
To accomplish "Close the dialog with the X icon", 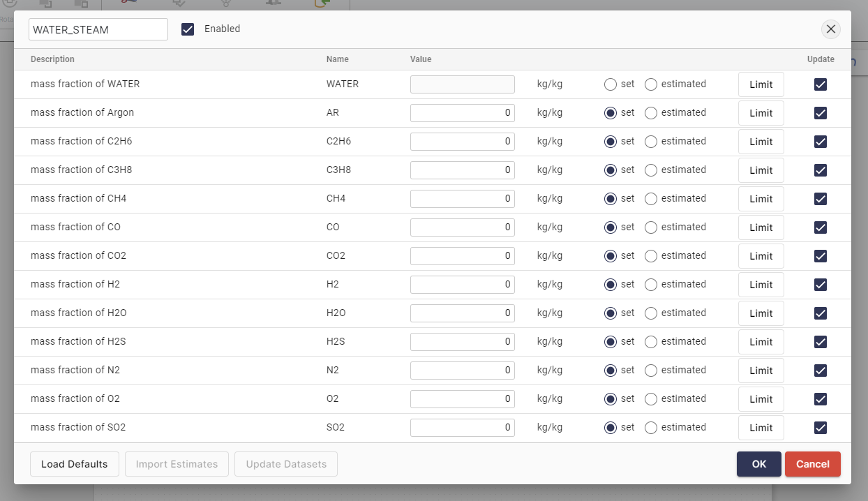I will (x=830, y=29).
